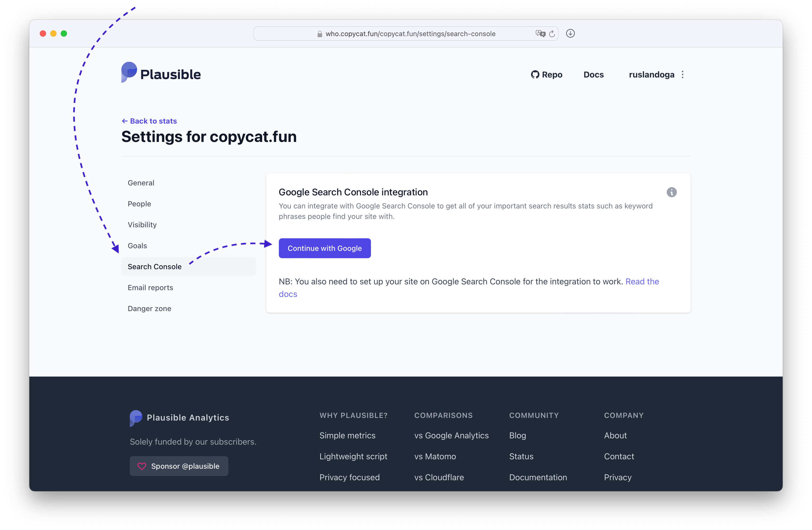This screenshot has width=812, height=530.
Task: Reload the page with the refresh icon
Action: (x=552, y=34)
